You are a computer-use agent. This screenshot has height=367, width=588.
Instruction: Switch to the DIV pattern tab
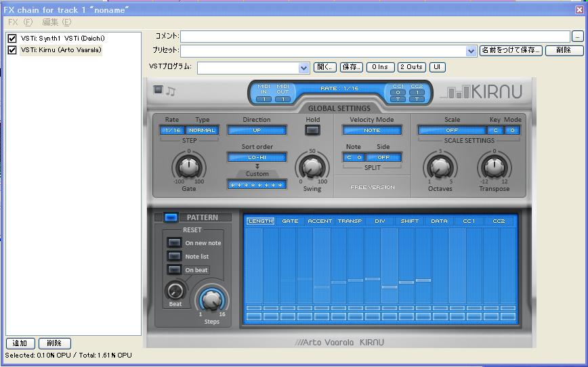tap(380, 221)
